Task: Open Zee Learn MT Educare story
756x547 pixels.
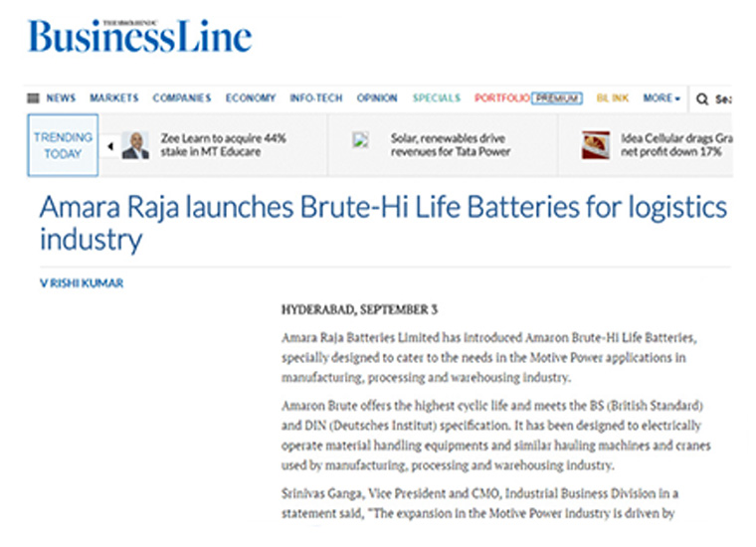Action: (223, 145)
